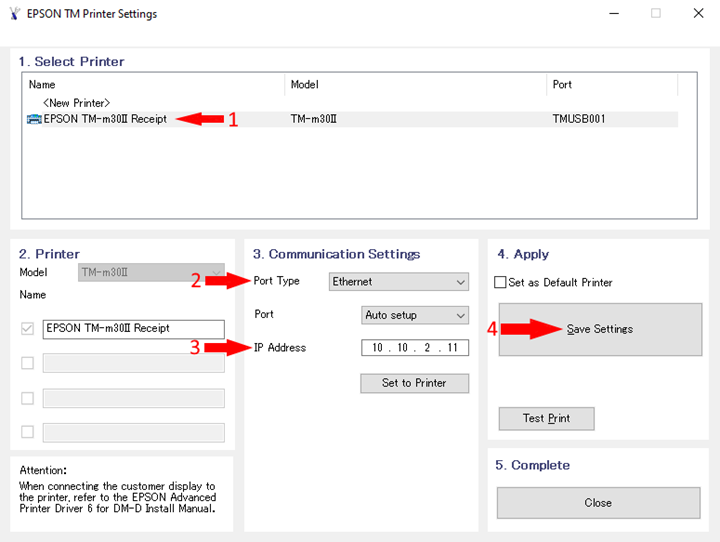The height and width of the screenshot is (542, 720).
Task: Select the <New Printer> list entry
Action: point(76,103)
